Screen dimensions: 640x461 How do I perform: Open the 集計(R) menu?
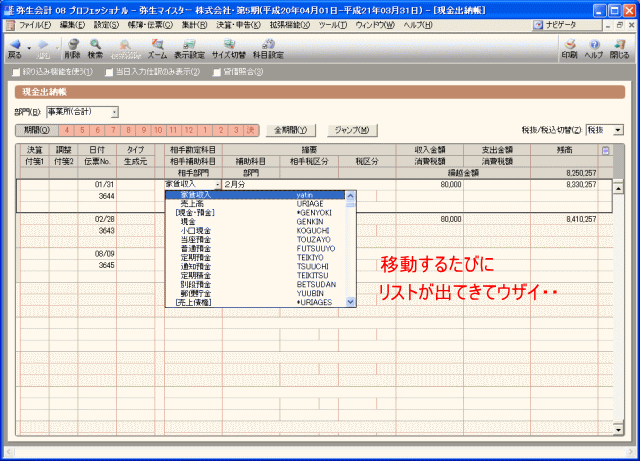click(194, 25)
